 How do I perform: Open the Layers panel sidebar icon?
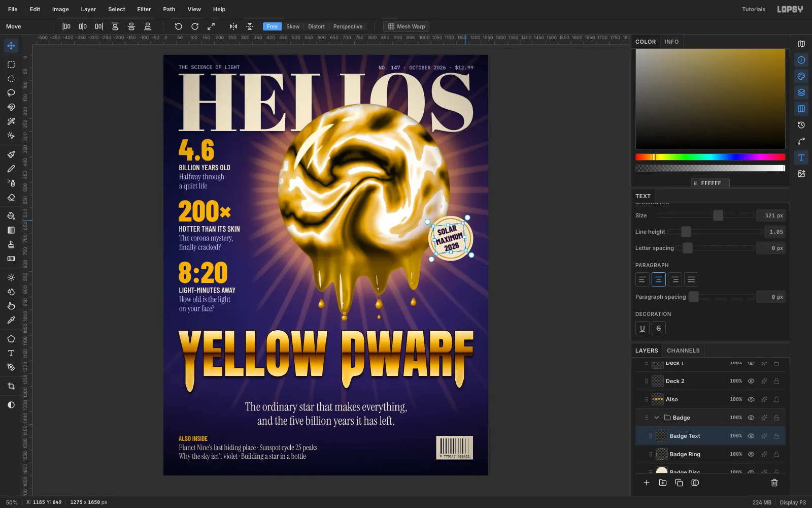[801, 92]
